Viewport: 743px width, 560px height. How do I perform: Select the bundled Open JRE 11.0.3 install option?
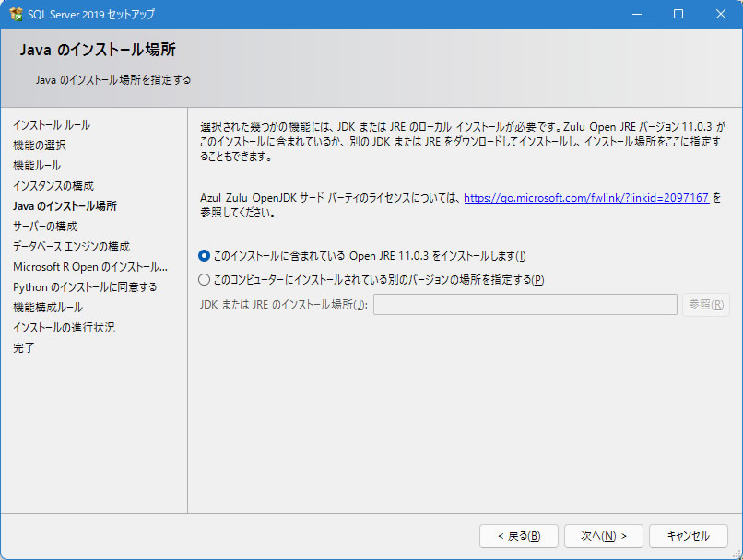coord(205,256)
